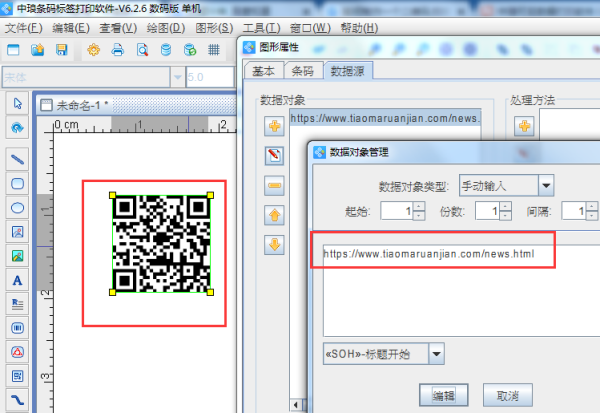Open 窗口(W) menu
The image size is (600, 413).
pyautogui.click(x=310, y=28)
